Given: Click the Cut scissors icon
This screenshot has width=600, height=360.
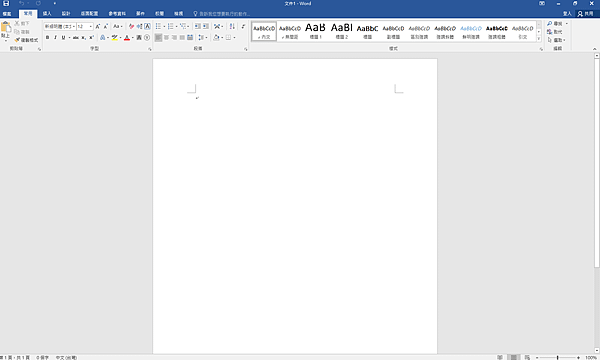Looking at the screenshot, I should coord(17,24).
